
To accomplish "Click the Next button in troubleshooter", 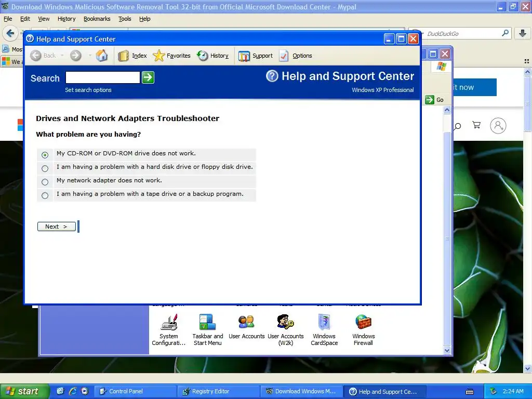I will [57, 227].
